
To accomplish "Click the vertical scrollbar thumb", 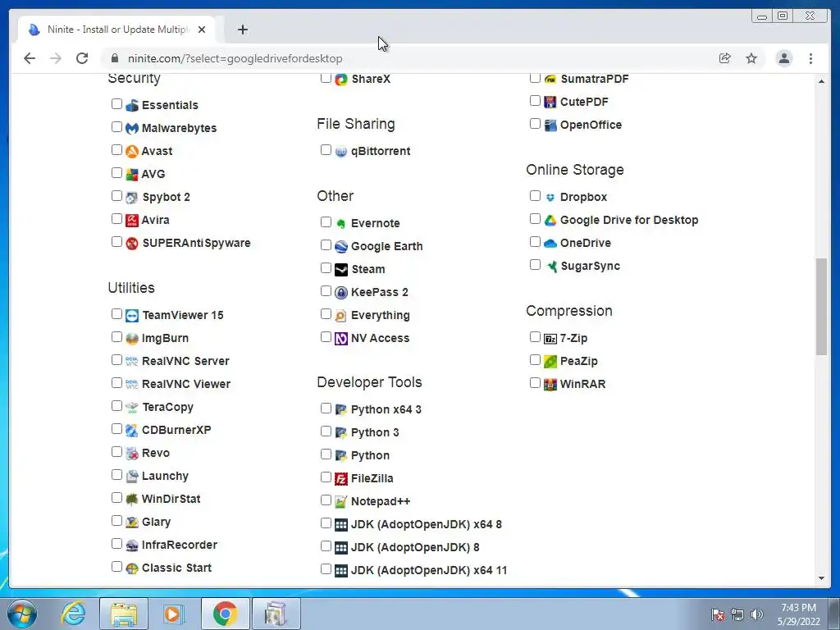I will point(822,307).
